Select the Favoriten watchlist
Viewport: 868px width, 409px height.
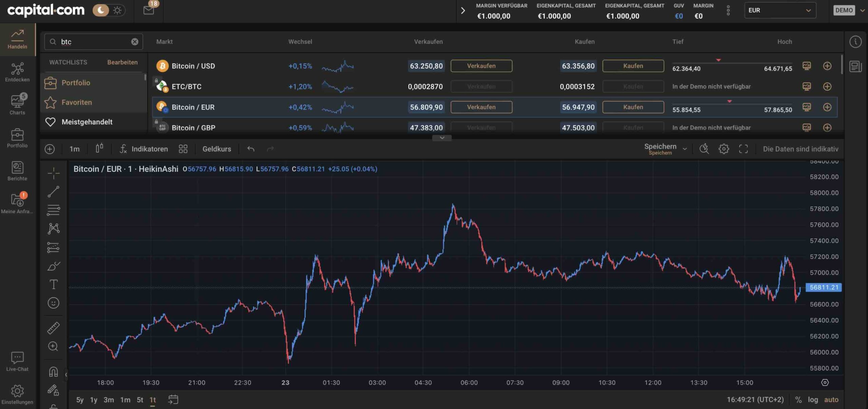tap(94, 102)
